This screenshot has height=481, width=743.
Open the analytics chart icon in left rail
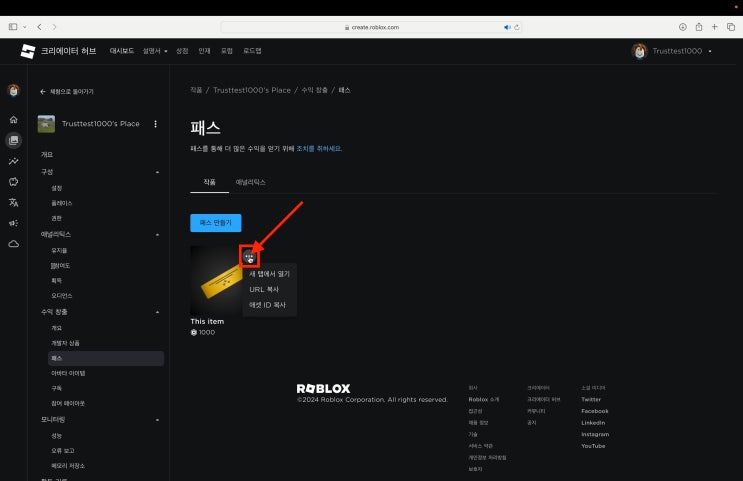(x=13, y=161)
